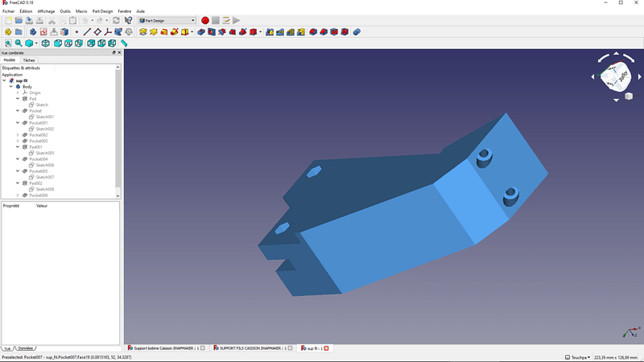Open the Part Design workbench selector
Viewport: 644px width, 362px height.
click(x=167, y=21)
